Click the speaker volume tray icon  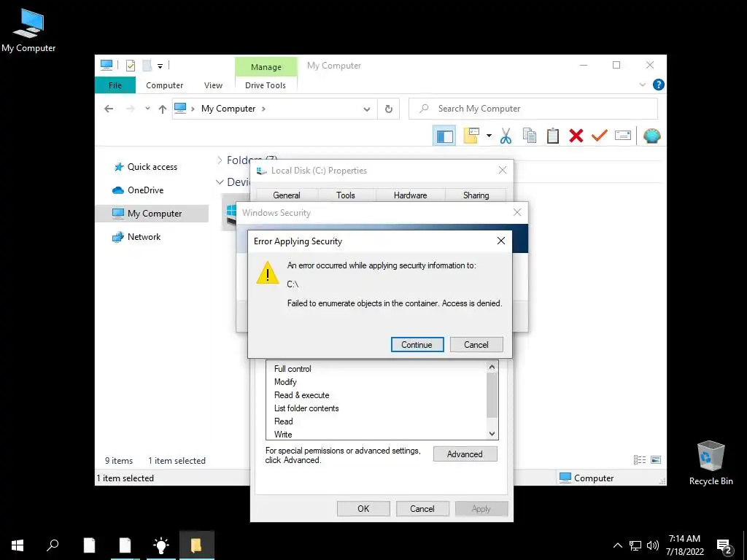pyautogui.click(x=652, y=545)
